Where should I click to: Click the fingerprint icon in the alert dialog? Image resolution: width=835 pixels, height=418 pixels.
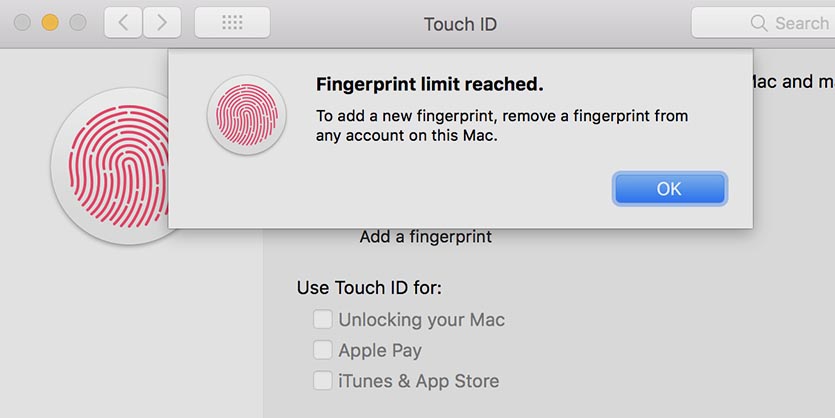point(248,115)
